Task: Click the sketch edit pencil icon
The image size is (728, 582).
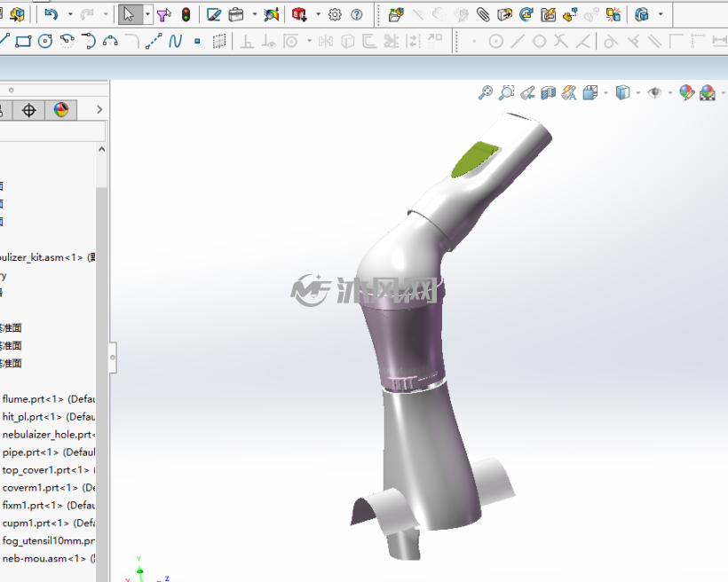Action: 214,15
